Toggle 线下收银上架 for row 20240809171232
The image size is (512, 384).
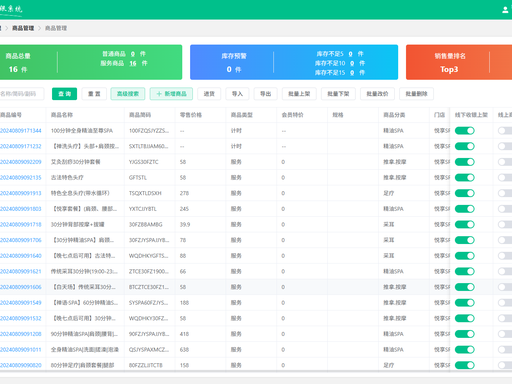(465, 146)
